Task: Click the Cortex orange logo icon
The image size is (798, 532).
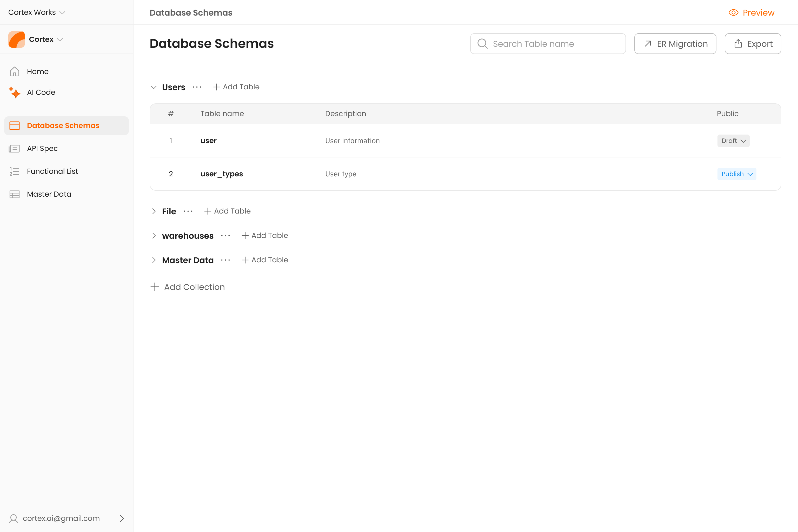Action: [x=17, y=39]
